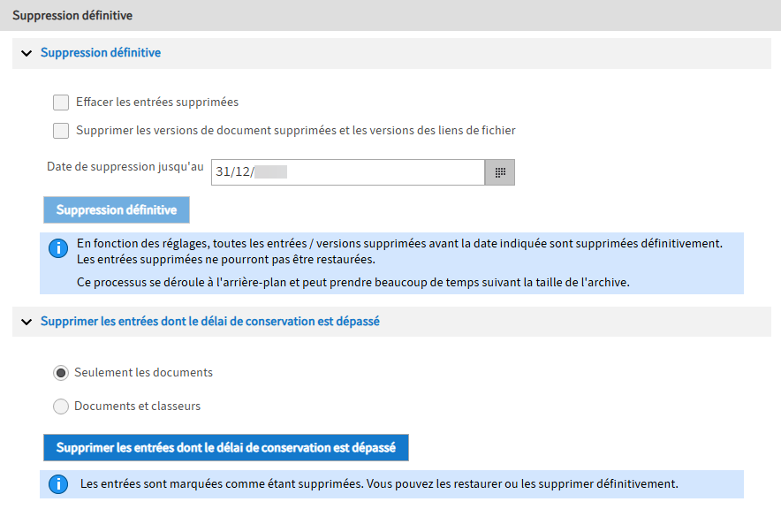Viewport: 781px width, 532px height.
Task: Edit the 'Date de suppression jusqu'au' field
Action: [x=345, y=171]
